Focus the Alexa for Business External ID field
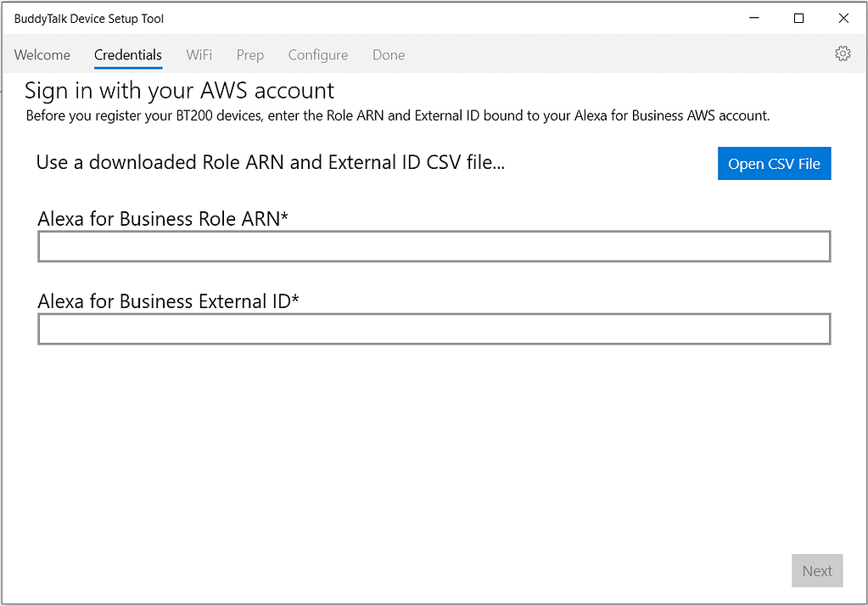 point(434,329)
